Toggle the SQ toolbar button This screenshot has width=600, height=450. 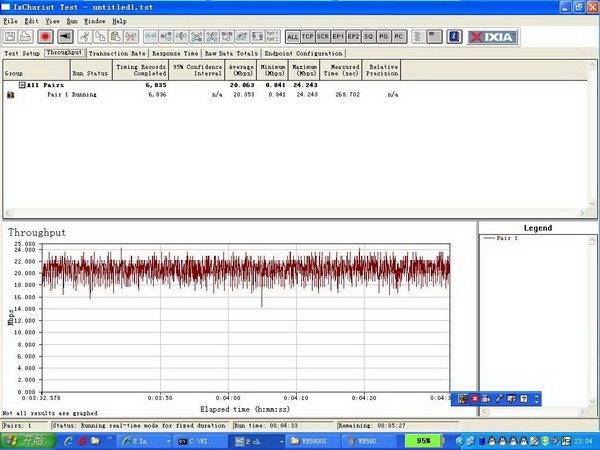(369, 36)
